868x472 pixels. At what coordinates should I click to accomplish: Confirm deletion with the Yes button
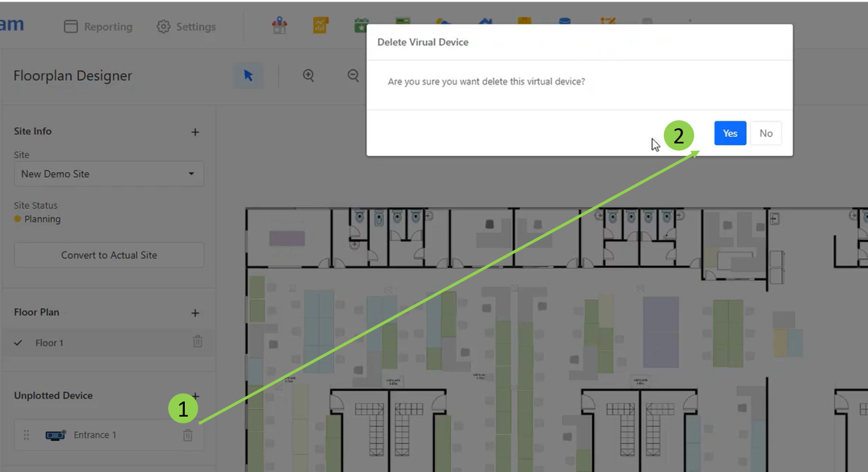[x=730, y=134]
